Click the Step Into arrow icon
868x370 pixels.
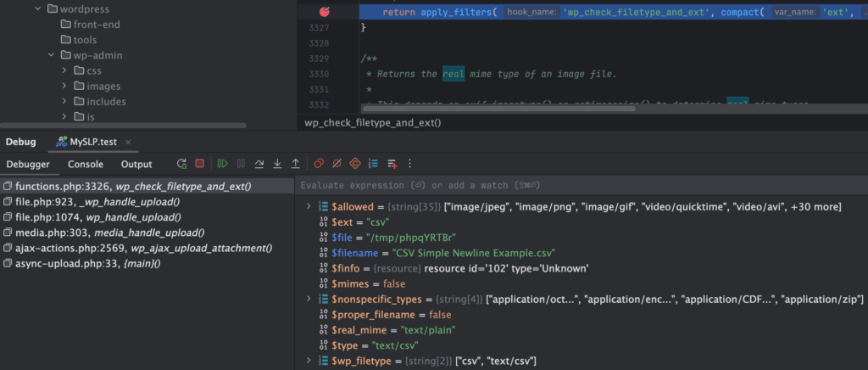(277, 164)
